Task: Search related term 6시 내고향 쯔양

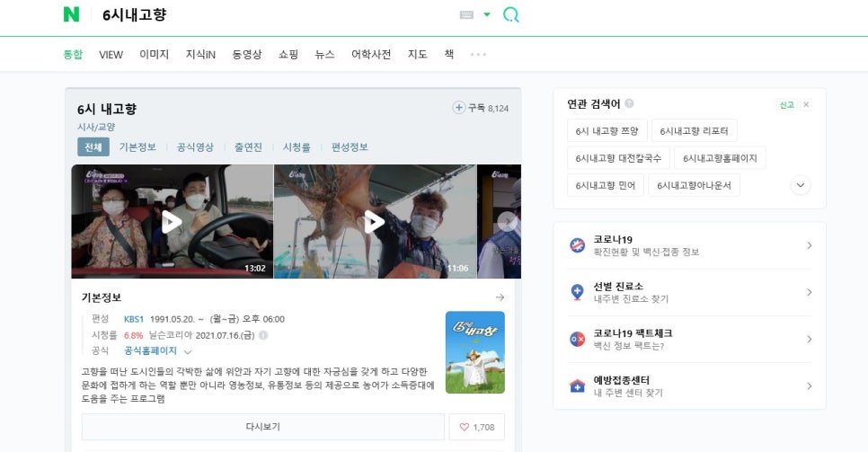Action: point(607,130)
